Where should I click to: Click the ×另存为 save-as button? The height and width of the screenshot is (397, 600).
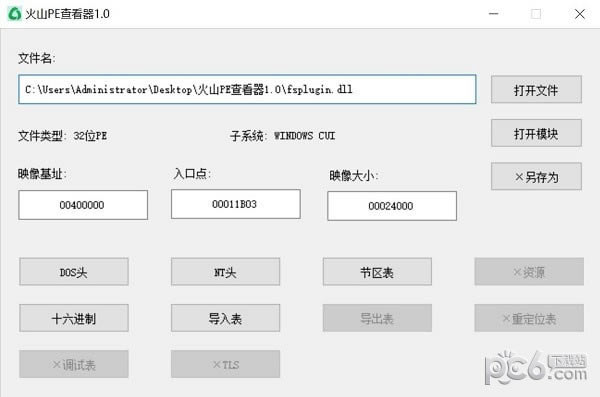536,176
